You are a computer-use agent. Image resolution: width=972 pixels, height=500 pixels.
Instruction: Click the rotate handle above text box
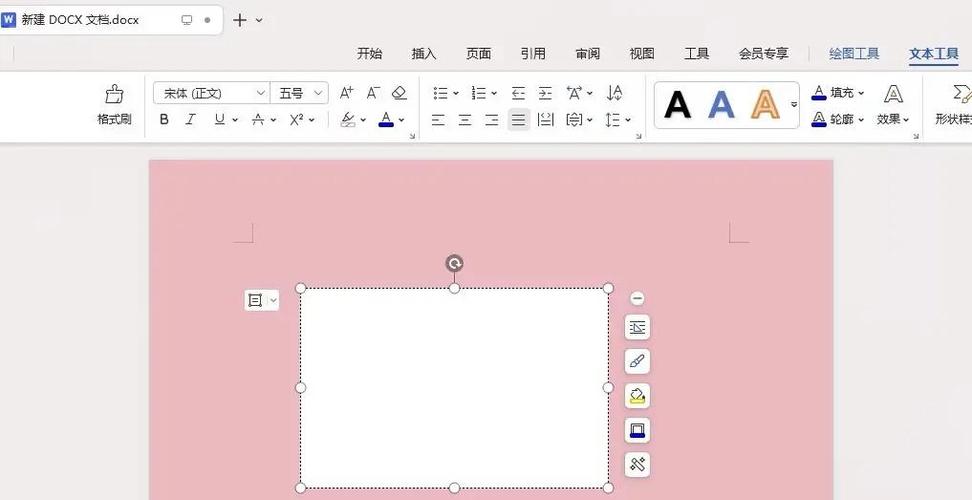(454, 264)
